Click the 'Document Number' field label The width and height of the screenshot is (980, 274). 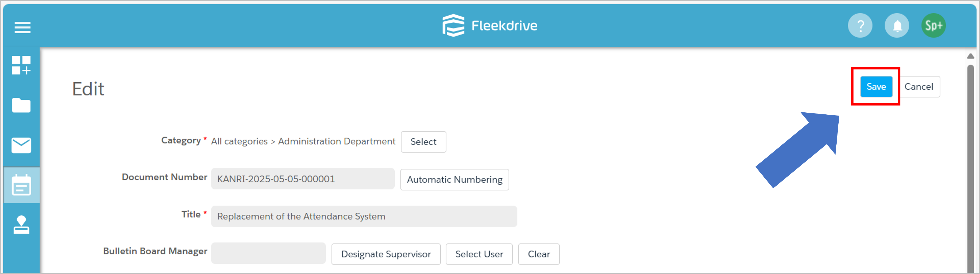coord(164,177)
